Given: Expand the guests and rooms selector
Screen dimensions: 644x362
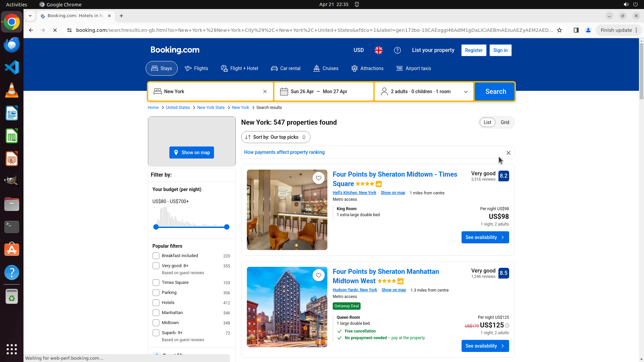Looking at the screenshot, I should [x=424, y=92].
